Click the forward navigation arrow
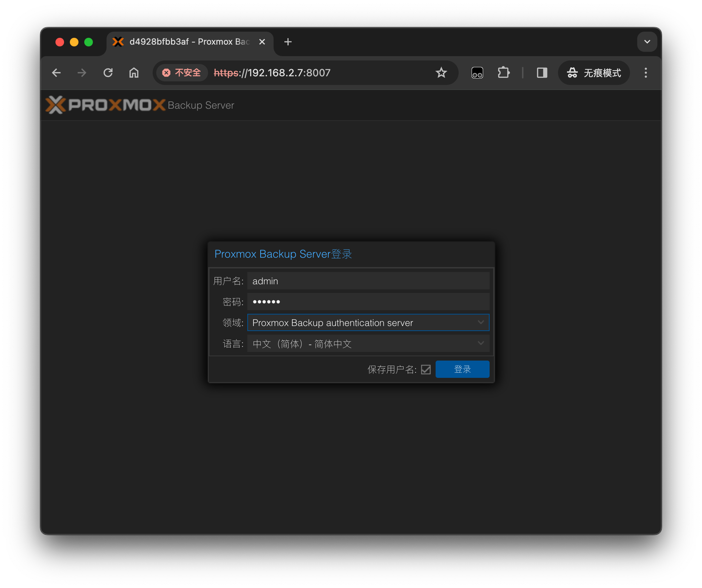Viewport: 702px width, 588px height. [x=82, y=73]
